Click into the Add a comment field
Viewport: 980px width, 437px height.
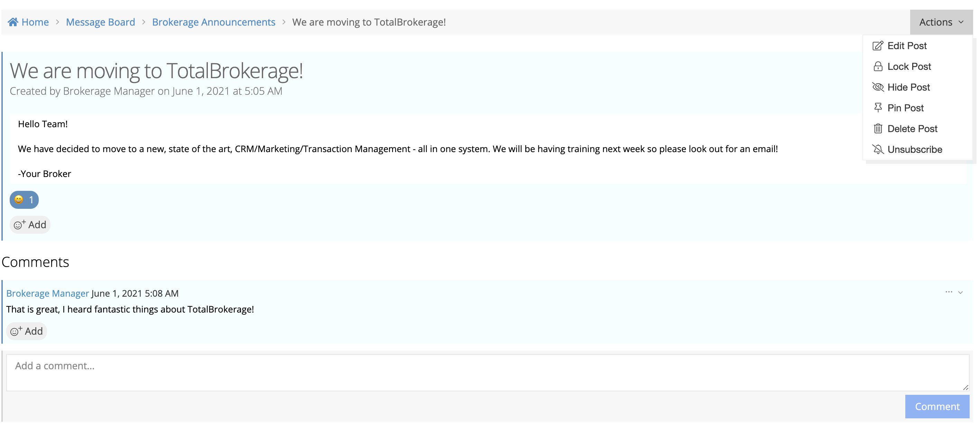pos(487,372)
